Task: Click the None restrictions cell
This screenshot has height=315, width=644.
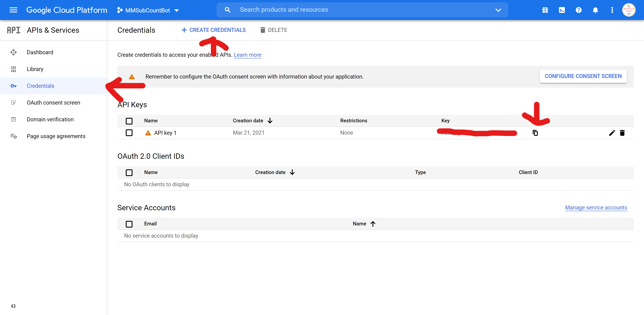Action: pos(346,133)
